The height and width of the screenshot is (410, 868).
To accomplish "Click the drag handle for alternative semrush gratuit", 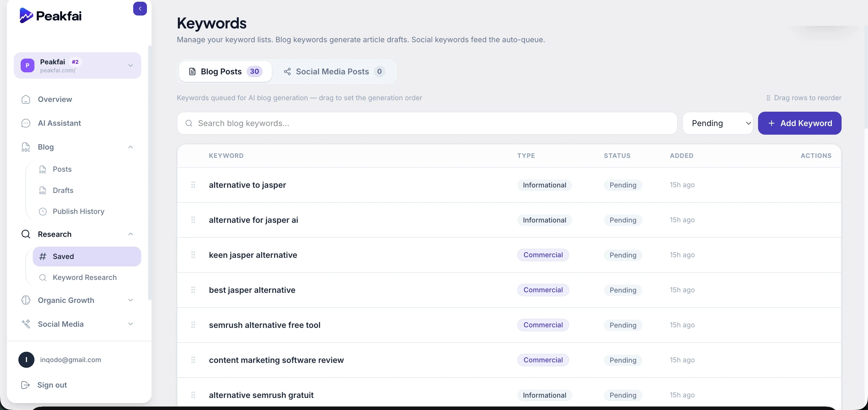I will click(x=193, y=395).
